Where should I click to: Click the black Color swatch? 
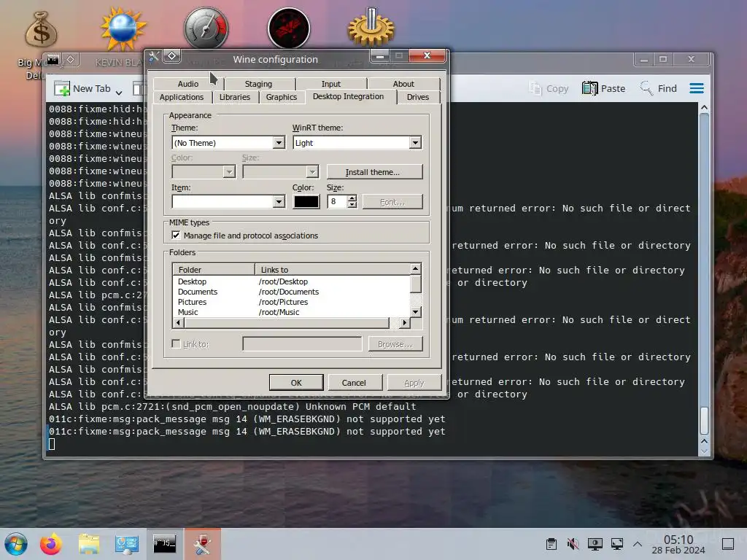pos(306,201)
